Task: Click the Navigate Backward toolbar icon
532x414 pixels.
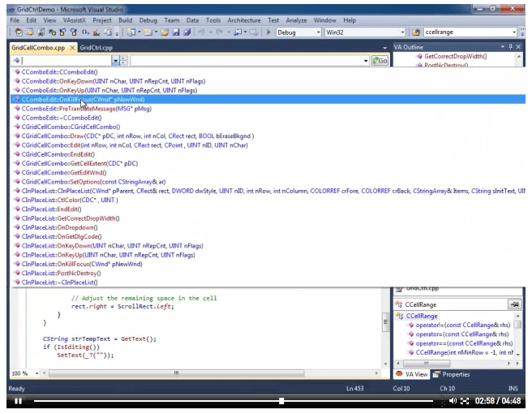Action: pos(238,32)
